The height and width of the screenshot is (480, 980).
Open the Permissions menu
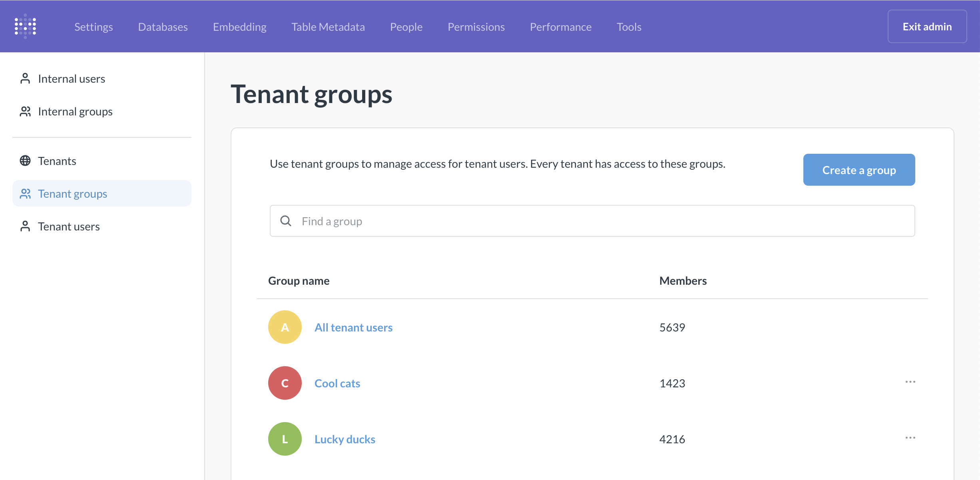click(x=476, y=26)
